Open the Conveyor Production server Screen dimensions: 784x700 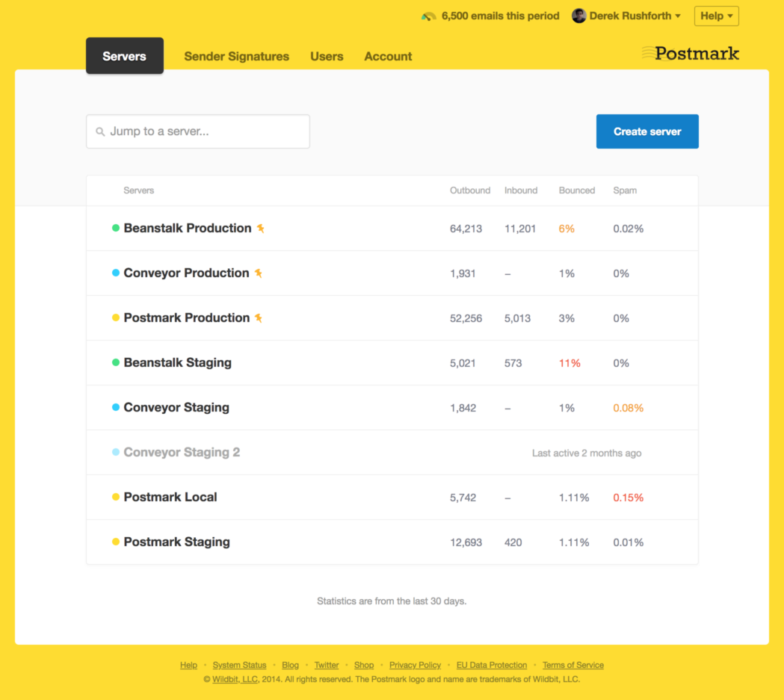point(187,273)
